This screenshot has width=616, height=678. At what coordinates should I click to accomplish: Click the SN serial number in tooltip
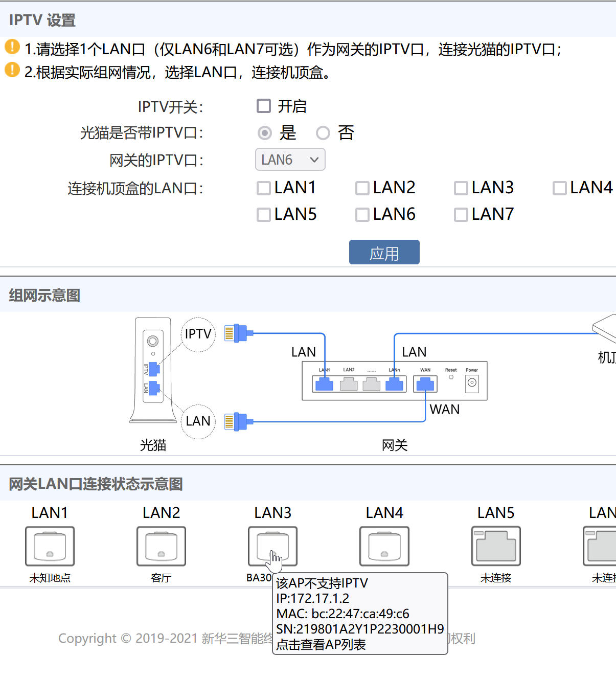360,629
